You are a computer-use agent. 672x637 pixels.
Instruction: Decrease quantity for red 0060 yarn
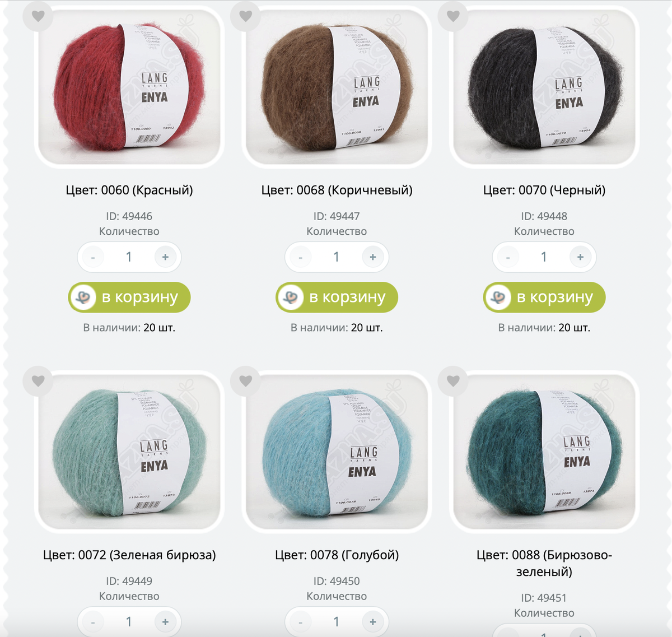(93, 257)
